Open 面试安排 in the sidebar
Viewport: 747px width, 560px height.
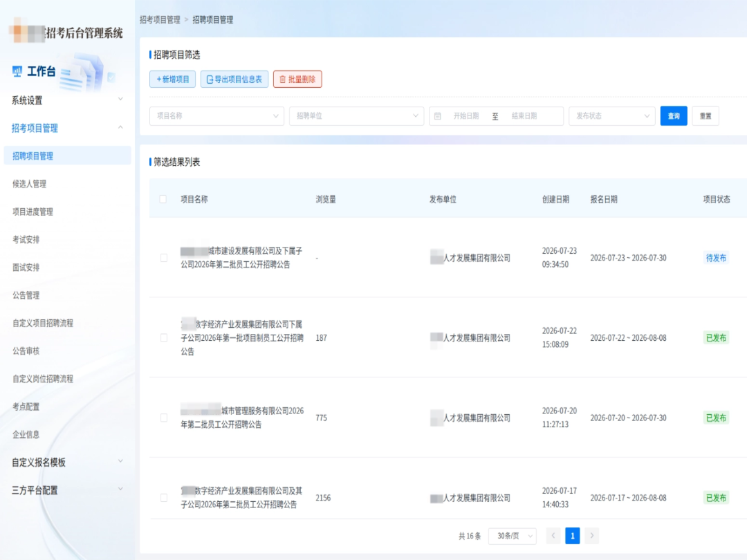[x=26, y=267]
